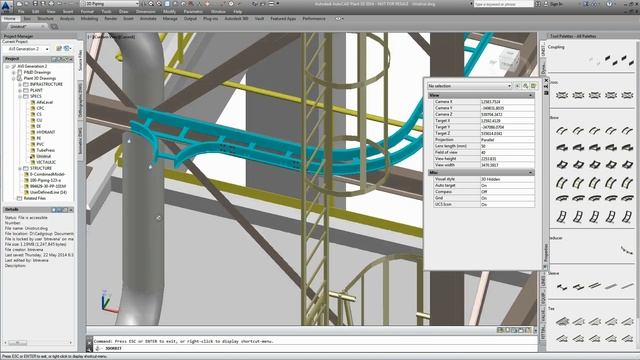The height and width of the screenshot is (360, 640).
Task: Switch to the Output ribbon tab
Action: (190, 19)
